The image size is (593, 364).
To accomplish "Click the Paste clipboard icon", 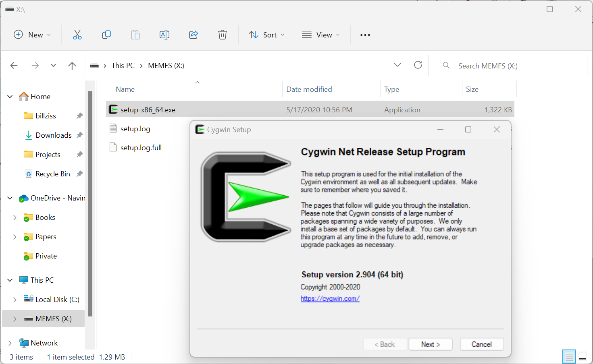I will click(135, 35).
